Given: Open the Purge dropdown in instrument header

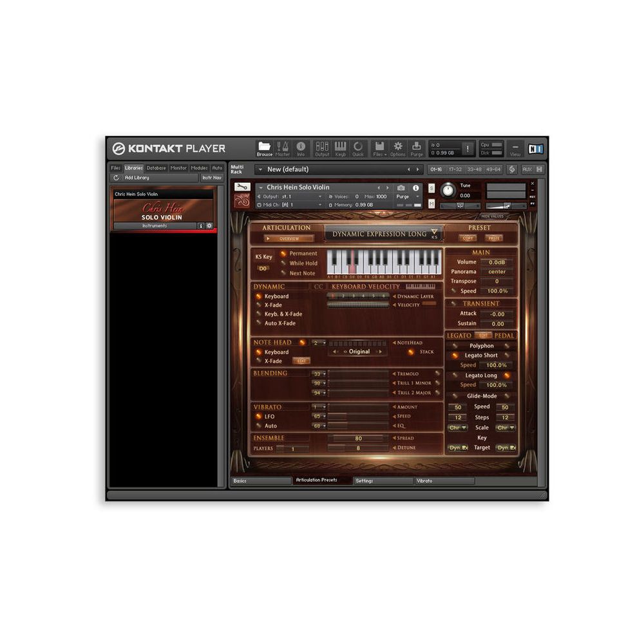Looking at the screenshot, I should (406, 196).
